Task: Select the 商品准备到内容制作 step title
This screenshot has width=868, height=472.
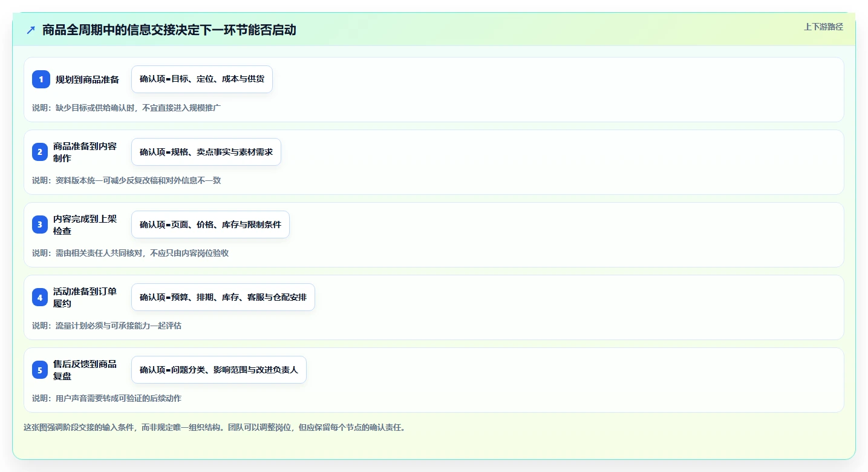Action: coord(85,152)
